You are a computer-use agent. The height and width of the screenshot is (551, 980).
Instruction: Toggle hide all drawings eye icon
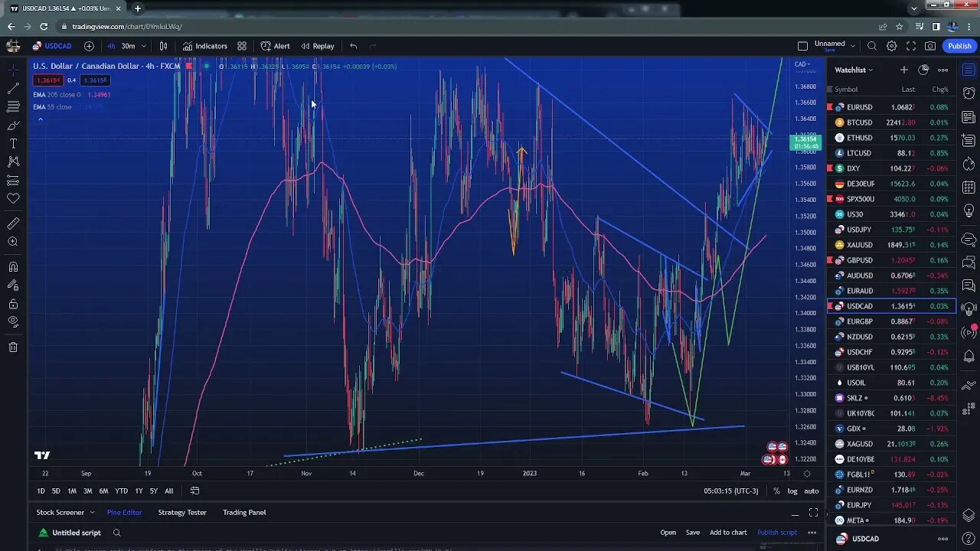point(13,322)
